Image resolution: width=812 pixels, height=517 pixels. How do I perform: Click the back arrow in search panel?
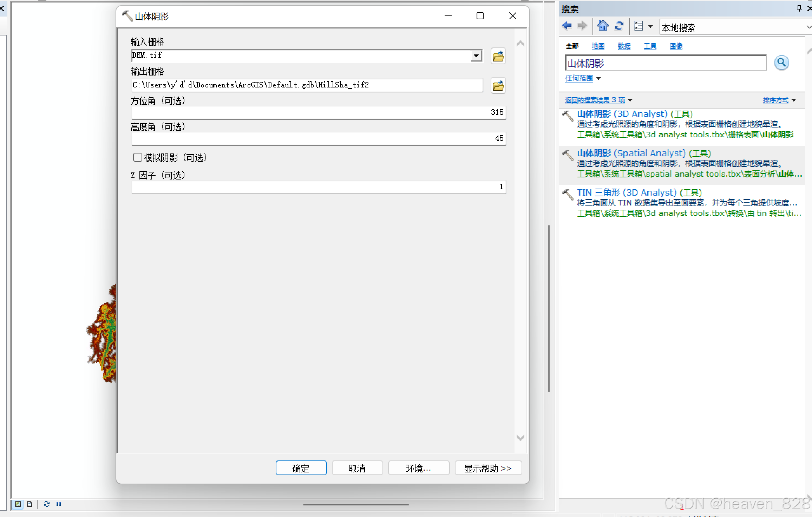[567, 26]
